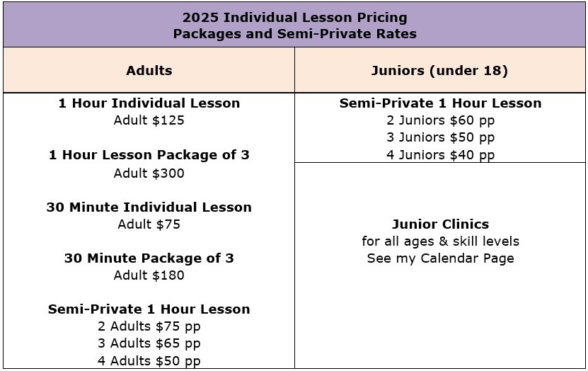Image resolution: width=588 pixels, height=371 pixels.
Task: Select the "Adults" column header
Action: 149,70
